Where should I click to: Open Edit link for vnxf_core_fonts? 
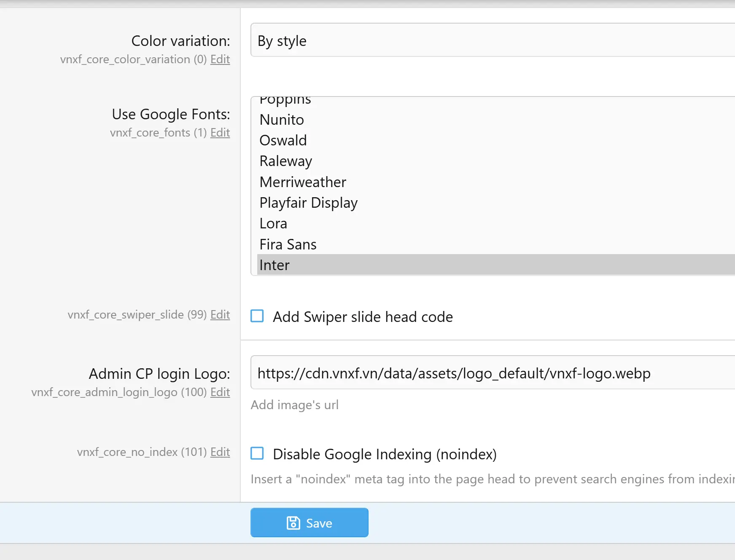(220, 133)
